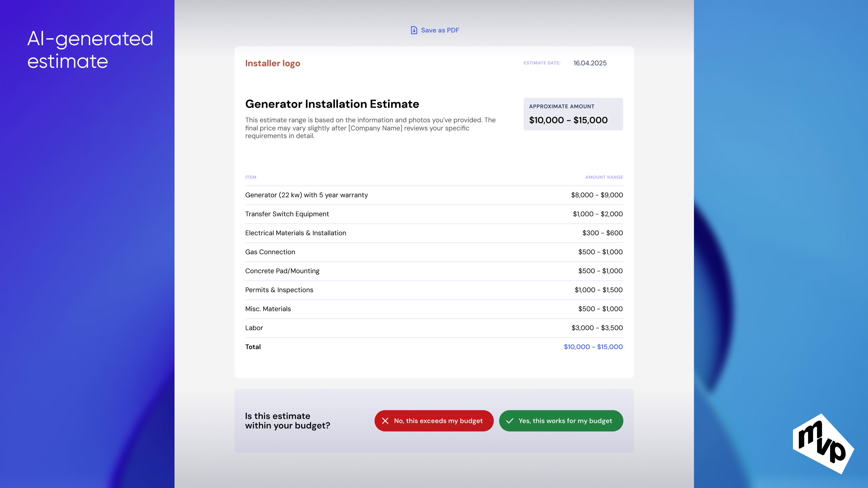
Task: Click the Concrete Pad/Mounting line item
Action: (x=282, y=271)
